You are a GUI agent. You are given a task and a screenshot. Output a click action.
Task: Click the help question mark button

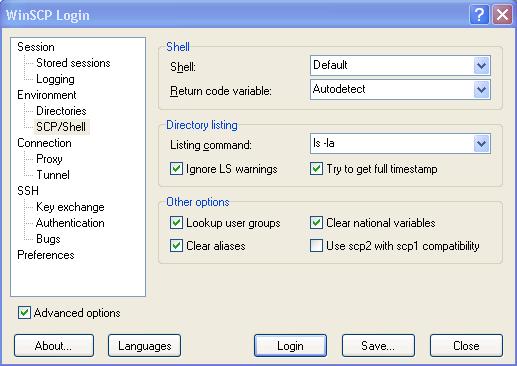tap(479, 15)
